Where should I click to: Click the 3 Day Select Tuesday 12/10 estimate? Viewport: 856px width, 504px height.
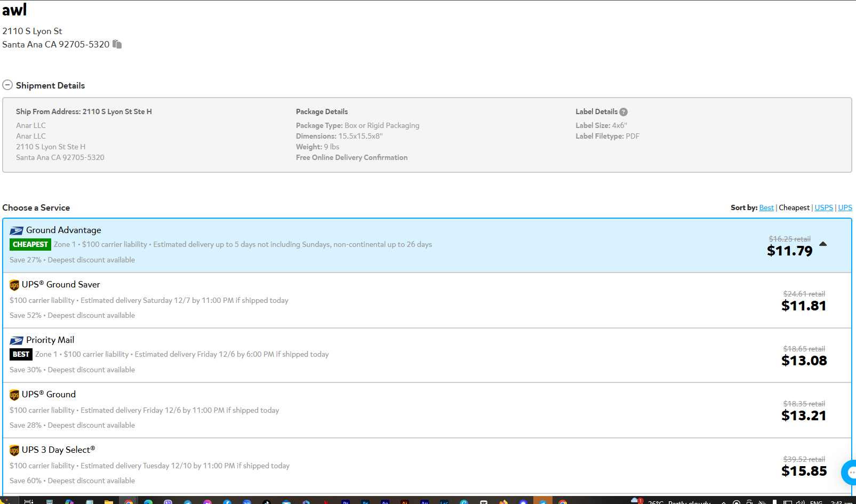185,466
